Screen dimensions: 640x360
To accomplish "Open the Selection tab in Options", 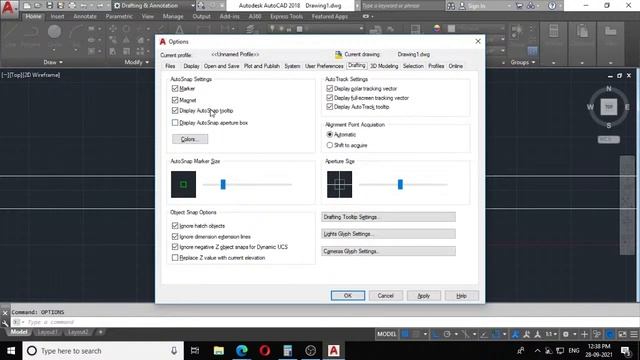I will tap(413, 66).
